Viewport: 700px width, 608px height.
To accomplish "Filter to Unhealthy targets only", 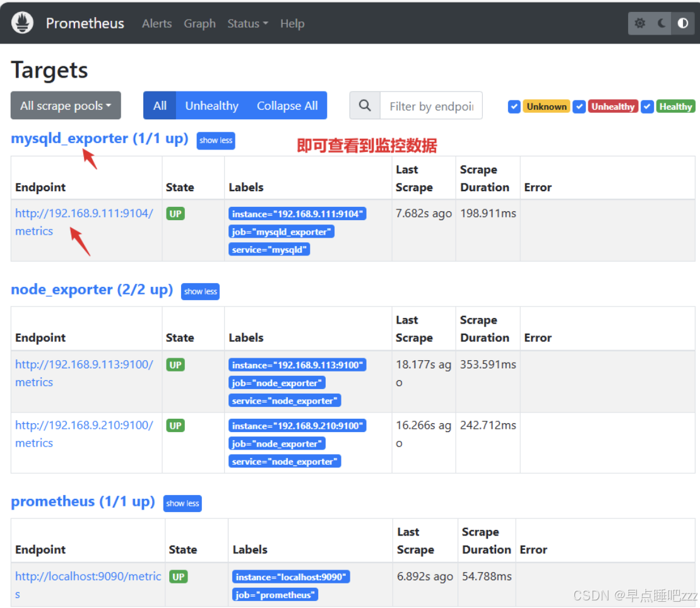I will 211,106.
